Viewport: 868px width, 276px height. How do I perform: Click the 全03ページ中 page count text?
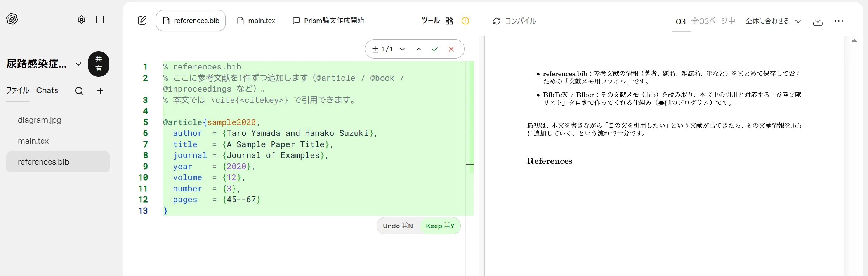pyautogui.click(x=713, y=21)
